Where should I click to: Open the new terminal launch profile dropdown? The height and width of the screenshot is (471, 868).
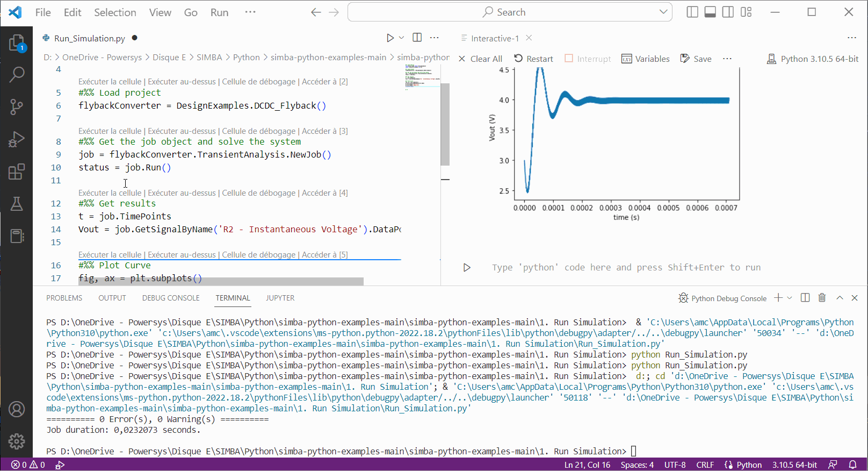[790, 298]
